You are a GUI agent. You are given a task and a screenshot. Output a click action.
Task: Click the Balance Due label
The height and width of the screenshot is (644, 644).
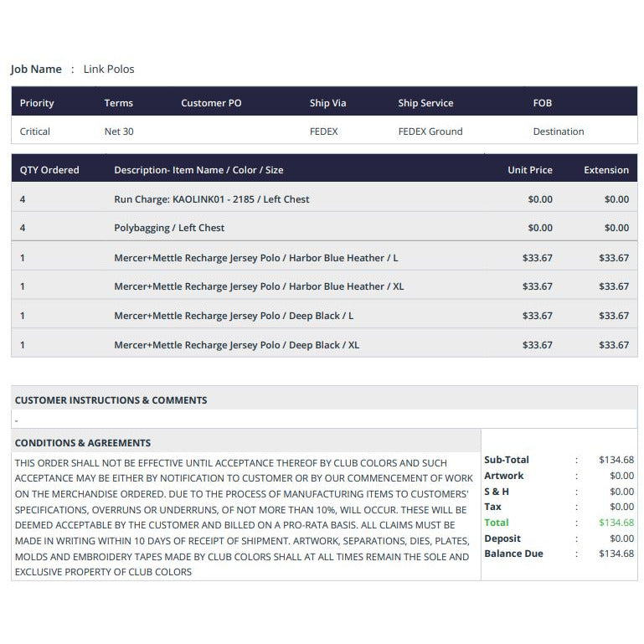point(513,554)
